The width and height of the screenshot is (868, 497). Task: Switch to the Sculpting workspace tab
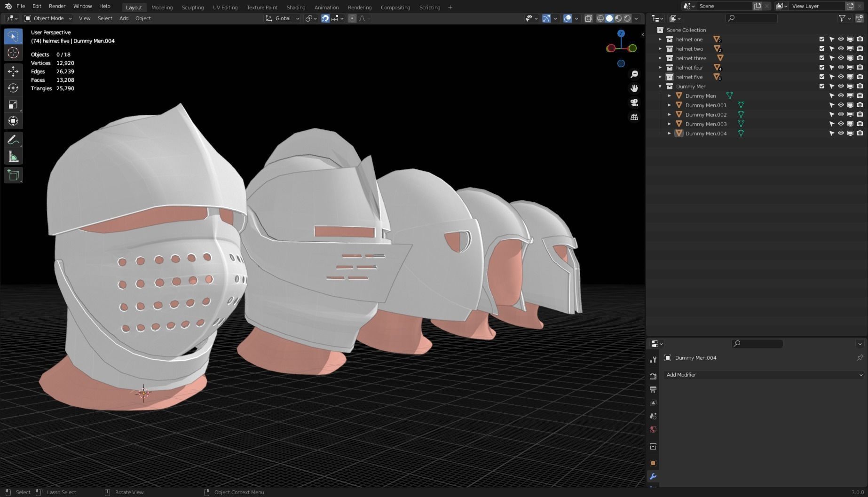pyautogui.click(x=193, y=8)
